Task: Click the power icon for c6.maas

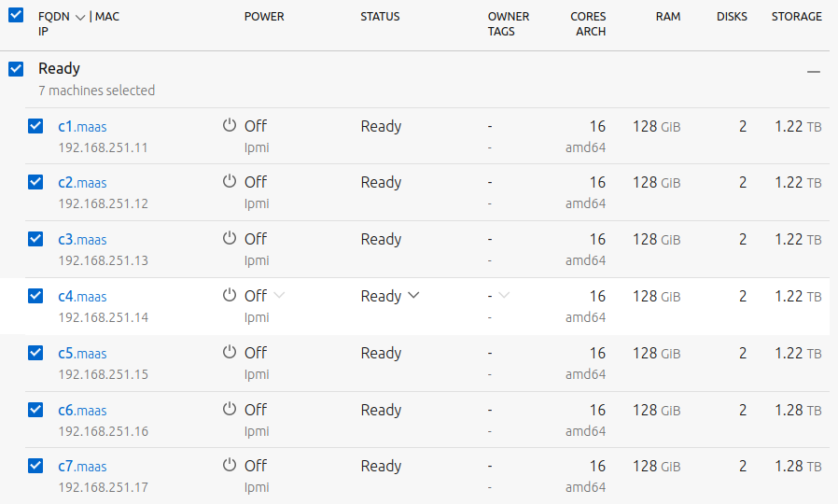Action: point(230,410)
